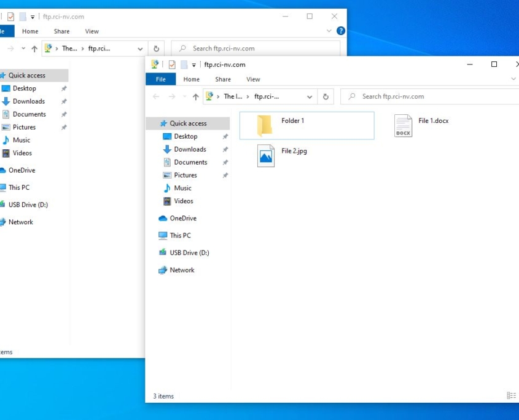Click the Properties quick access icon in front window title bar
Screen dimensions: 519x420
coord(172,64)
